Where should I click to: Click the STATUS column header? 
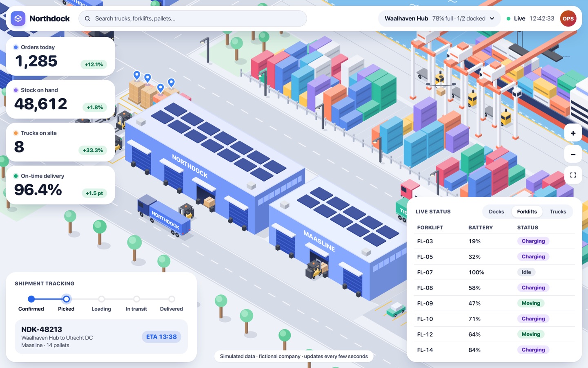[528, 227]
